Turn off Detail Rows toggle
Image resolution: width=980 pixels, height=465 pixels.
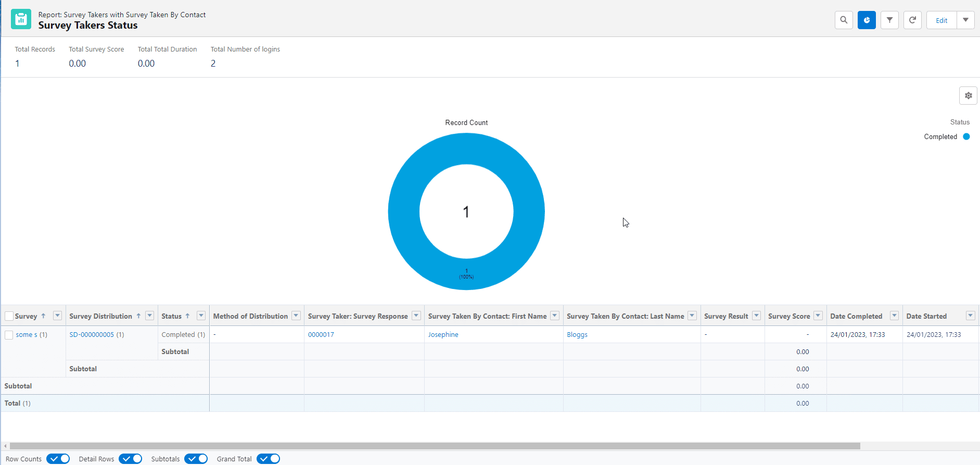point(130,459)
